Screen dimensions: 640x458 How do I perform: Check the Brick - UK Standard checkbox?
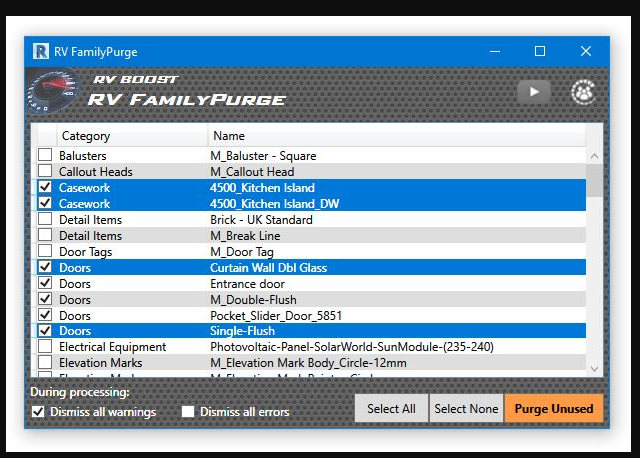click(45, 219)
